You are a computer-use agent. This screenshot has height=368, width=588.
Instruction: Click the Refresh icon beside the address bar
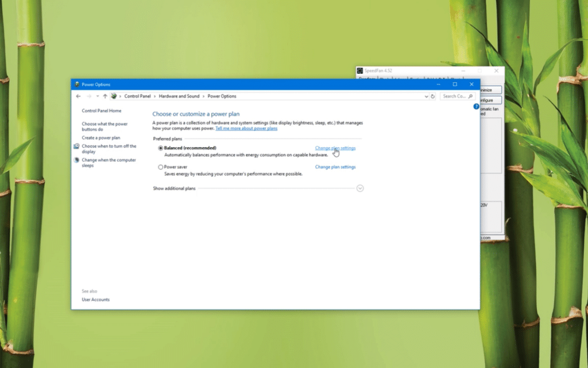tap(432, 96)
